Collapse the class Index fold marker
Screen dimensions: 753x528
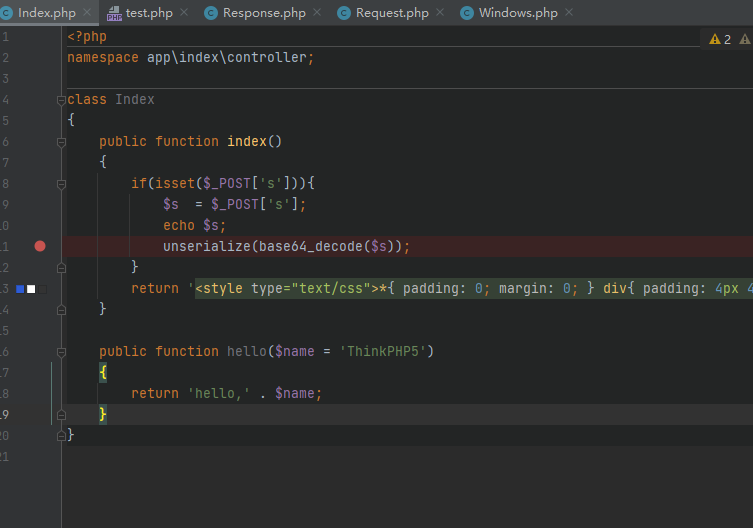pos(61,100)
